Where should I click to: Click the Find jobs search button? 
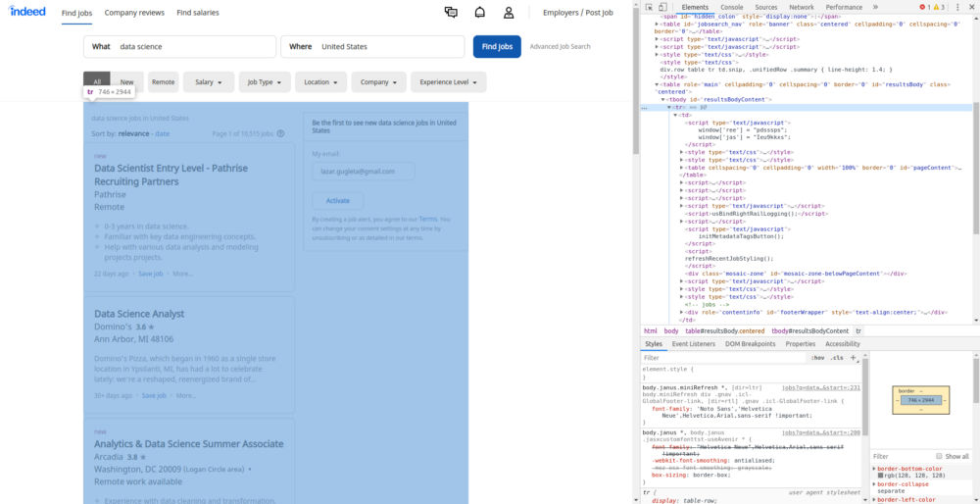click(x=497, y=46)
